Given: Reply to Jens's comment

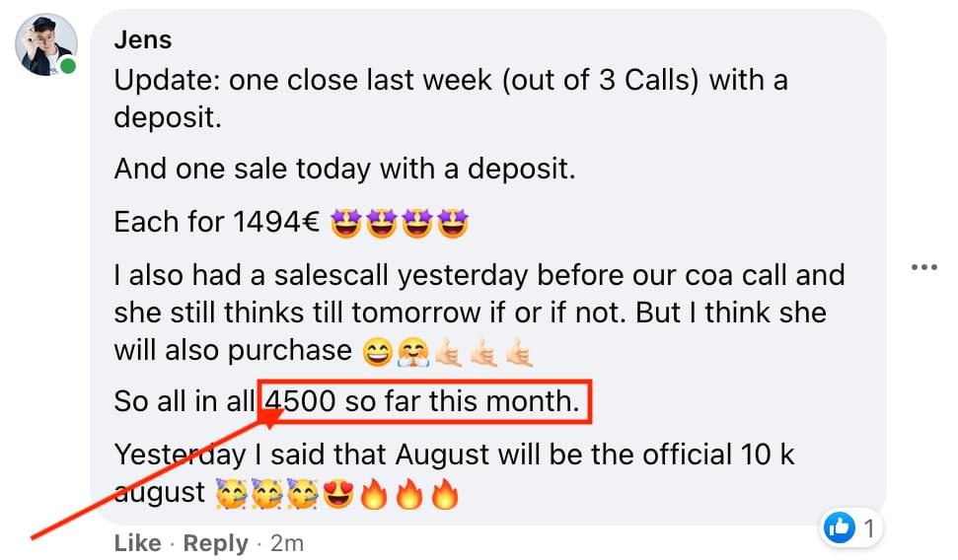Looking at the screenshot, I should (215, 543).
